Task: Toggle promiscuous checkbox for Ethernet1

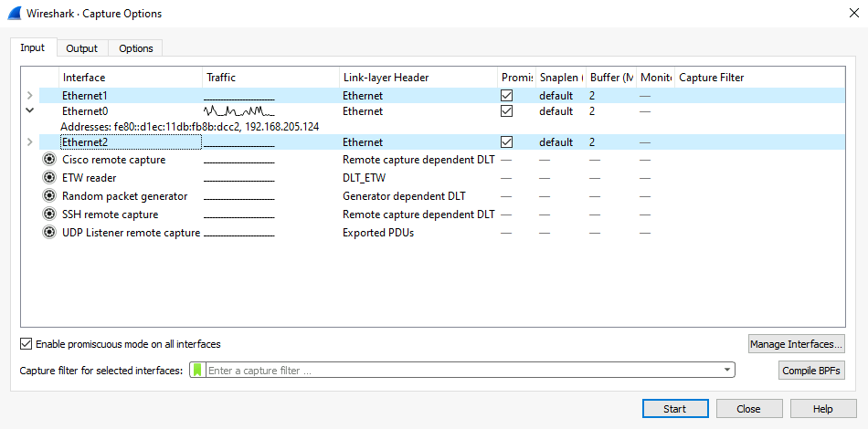Action: click(x=507, y=96)
